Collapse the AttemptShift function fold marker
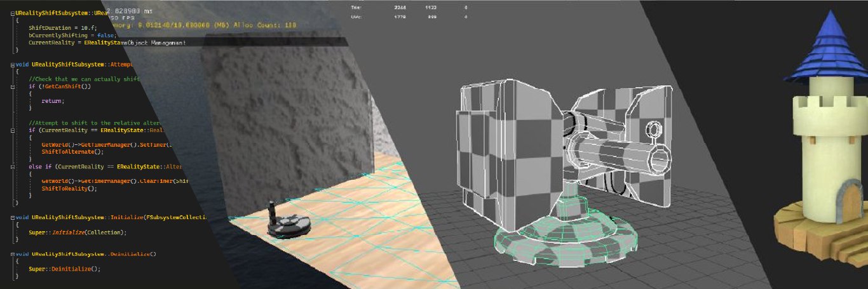 (x=14, y=65)
